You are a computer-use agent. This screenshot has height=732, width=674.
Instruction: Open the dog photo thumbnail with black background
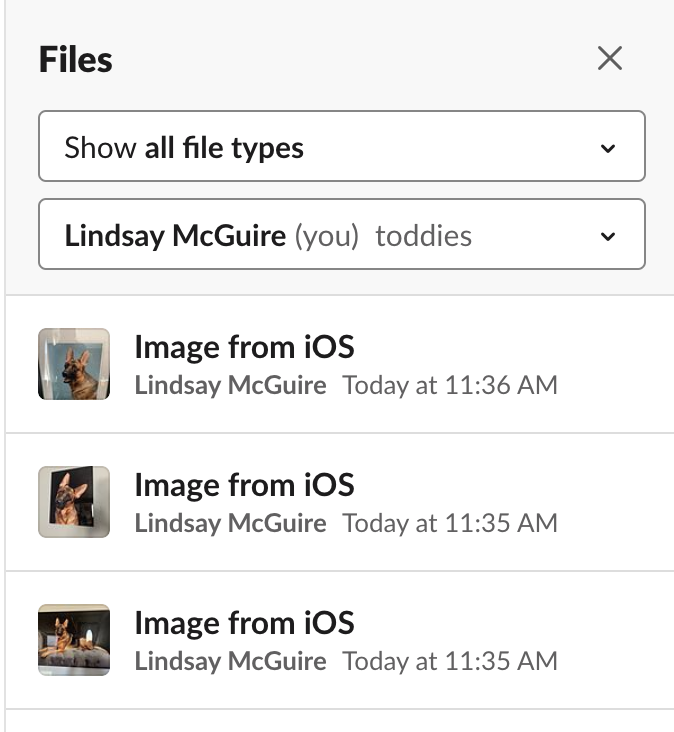74,502
